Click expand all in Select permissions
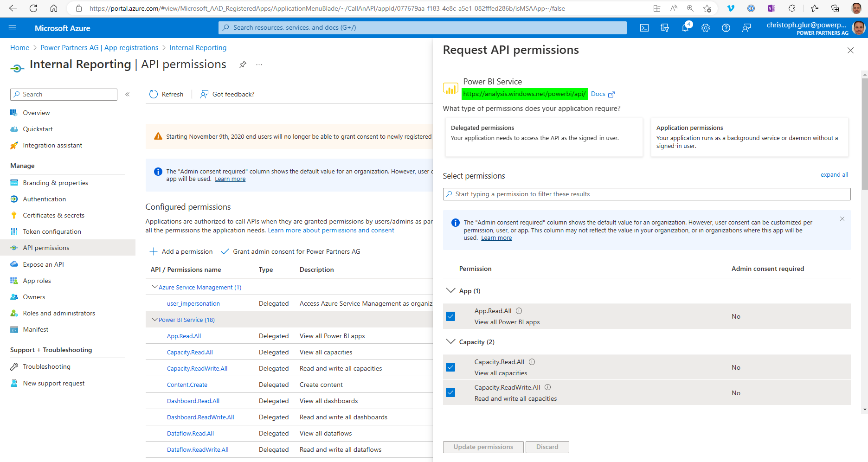 [834, 175]
